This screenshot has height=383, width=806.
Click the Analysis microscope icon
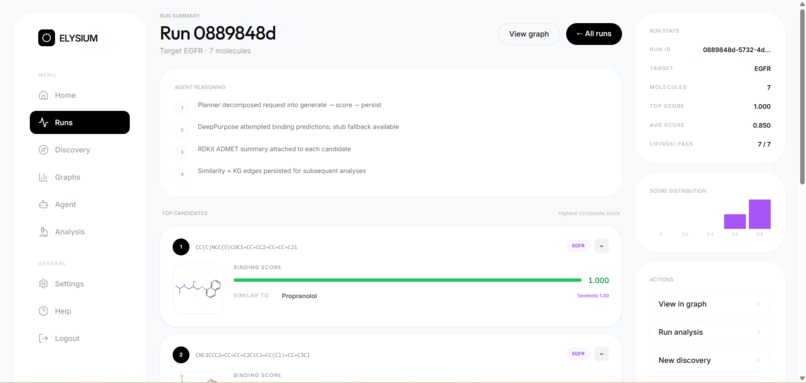coord(44,231)
